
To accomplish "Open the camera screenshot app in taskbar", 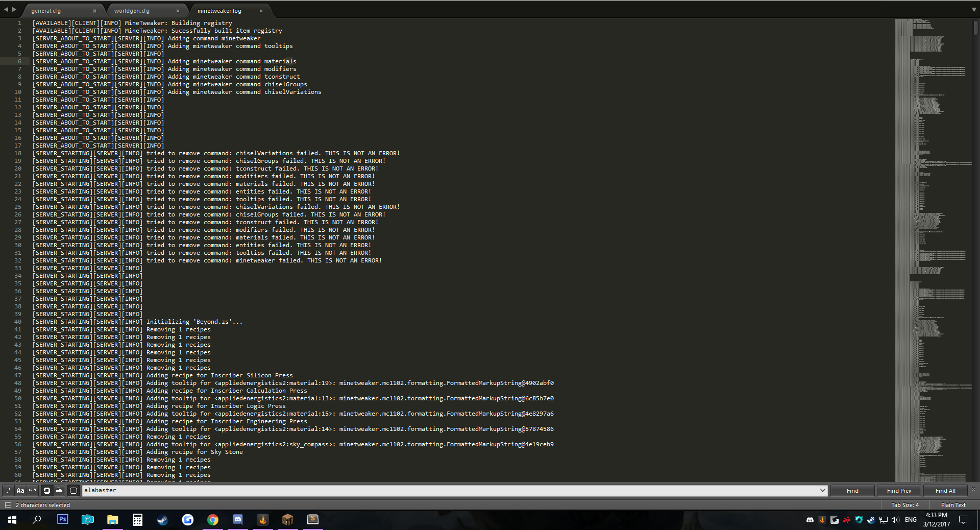I will coord(88,520).
